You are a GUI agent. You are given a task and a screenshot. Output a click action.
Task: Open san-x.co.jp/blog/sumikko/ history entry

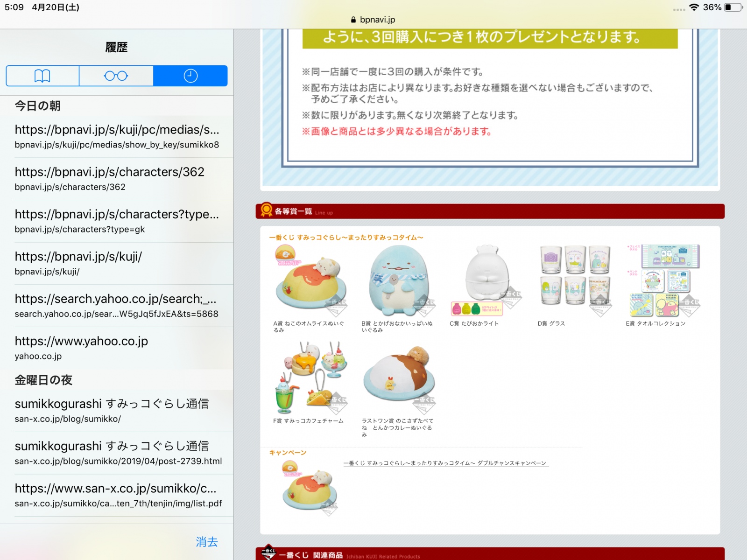pyautogui.click(x=117, y=411)
